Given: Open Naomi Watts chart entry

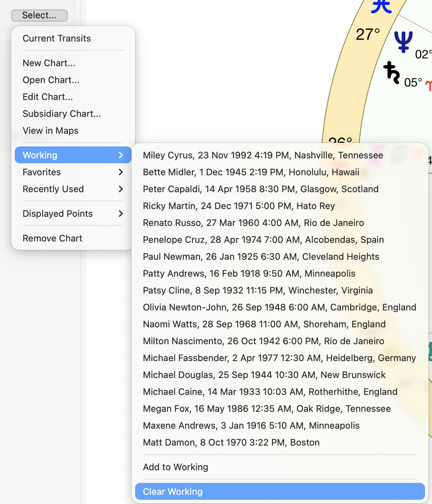Looking at the screenshot, I should coord(280,324).
